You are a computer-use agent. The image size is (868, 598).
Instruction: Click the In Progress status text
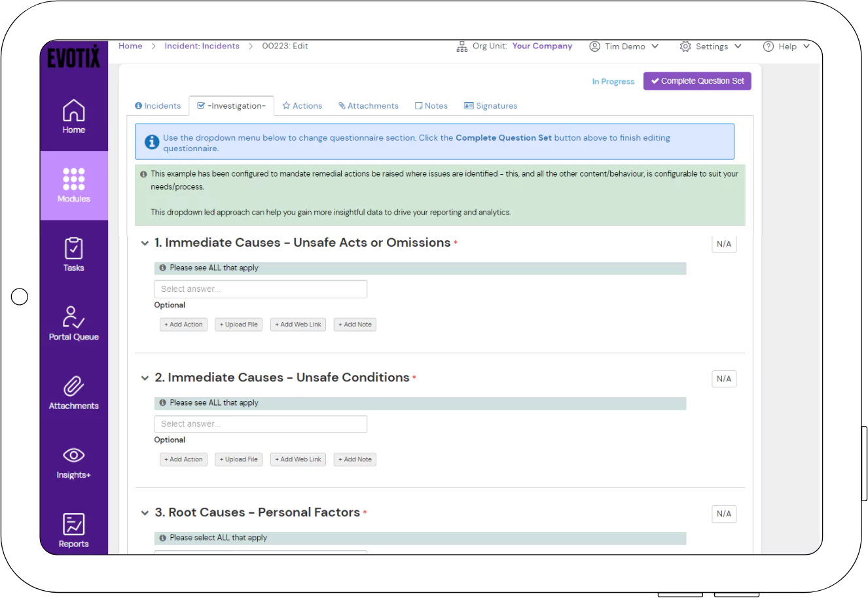[x=613, y=82]
